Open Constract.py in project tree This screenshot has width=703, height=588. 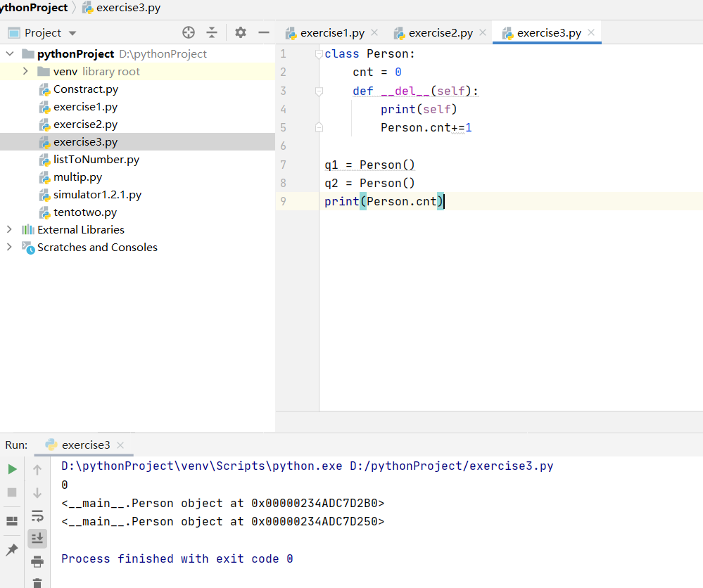point(85,89)
